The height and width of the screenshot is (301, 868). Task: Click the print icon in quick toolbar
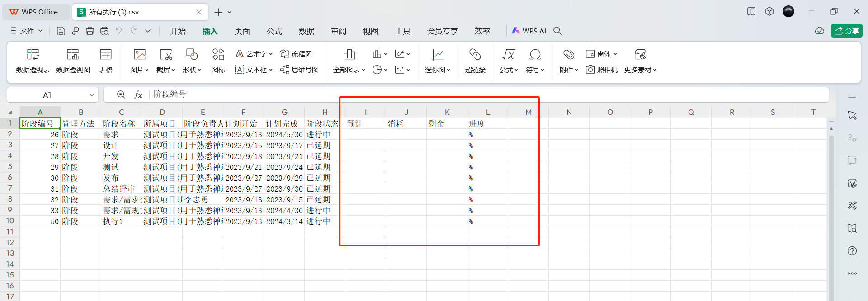(x=90, y=31)
